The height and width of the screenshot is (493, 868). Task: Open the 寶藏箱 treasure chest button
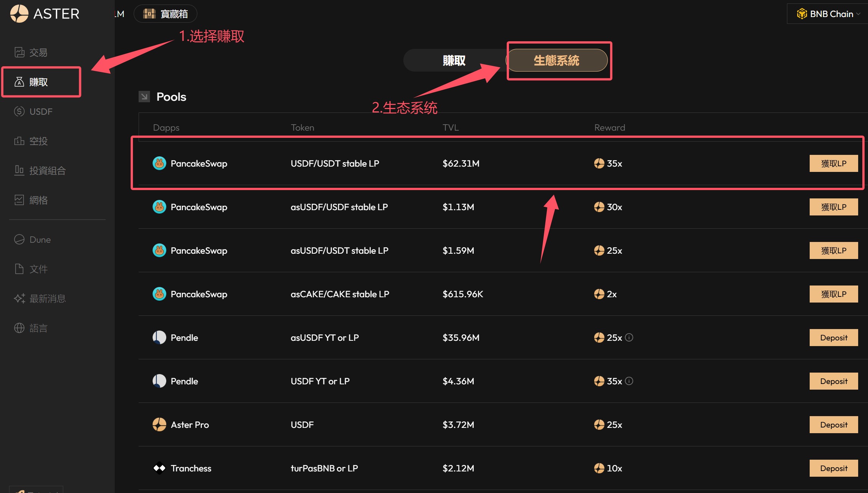[x=165, y=14]
